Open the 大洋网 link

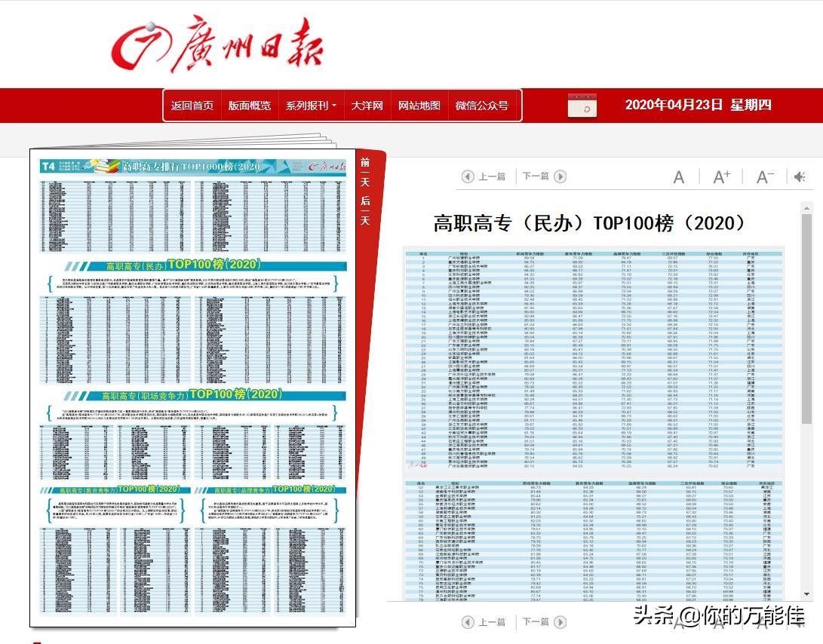point(367,106)
